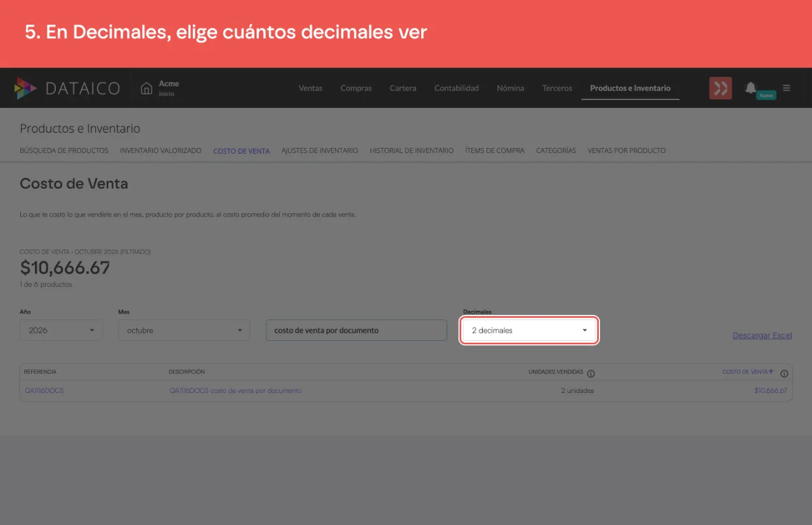The height and width of the screenshot is (525, 812).
Task: Select the Costo de Venta tab
Action: pos(242,151)
